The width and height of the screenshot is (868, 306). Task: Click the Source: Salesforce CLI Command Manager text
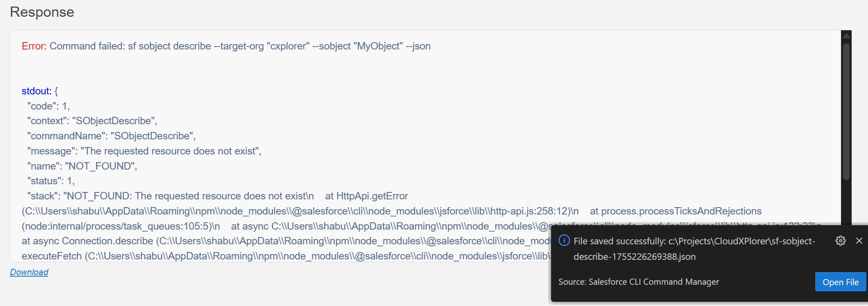pyautogui.click(x=639, y=282)
